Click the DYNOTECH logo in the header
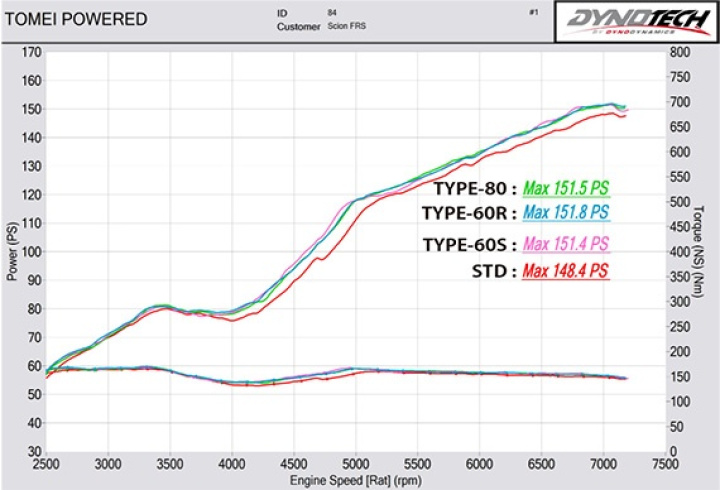Viewport: 720px width, 490px height. click(x=632, y=20)
